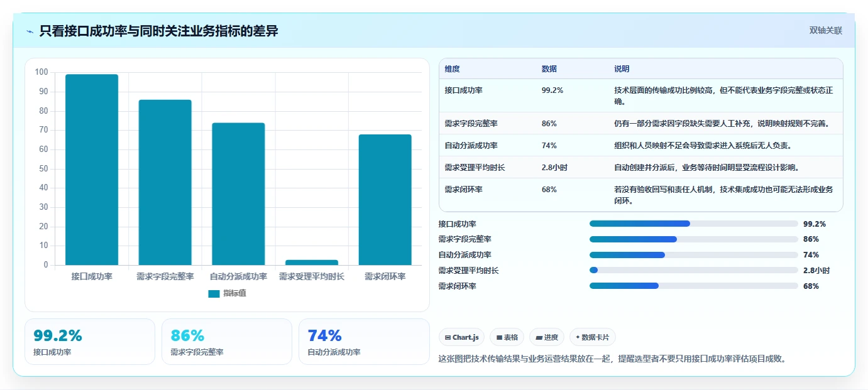Click the footer note starting 这张图把技术传输结果

612,359
